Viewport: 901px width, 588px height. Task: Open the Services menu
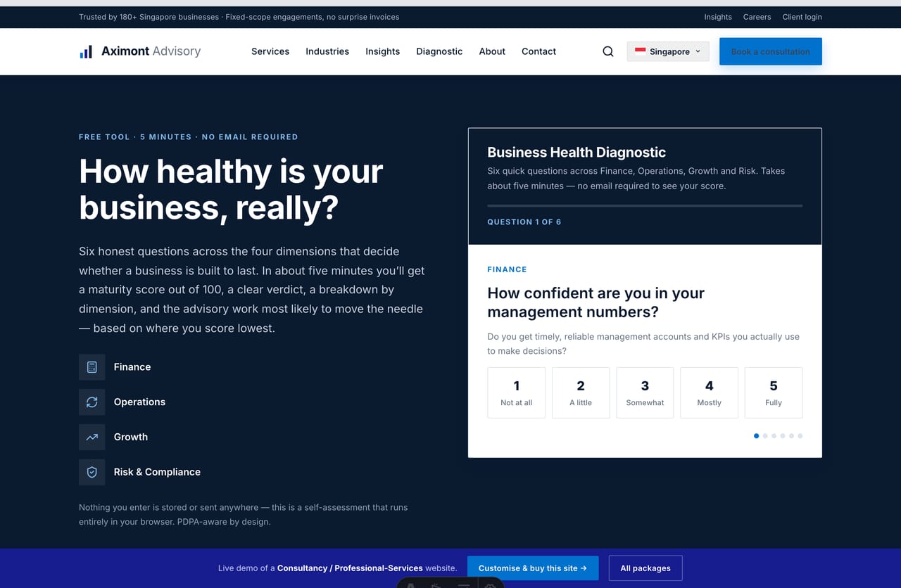pos(270,51)
